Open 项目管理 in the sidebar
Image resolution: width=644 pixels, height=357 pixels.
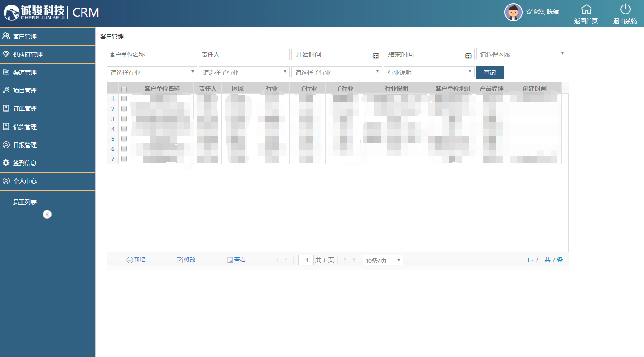click(x=48, y=91)
